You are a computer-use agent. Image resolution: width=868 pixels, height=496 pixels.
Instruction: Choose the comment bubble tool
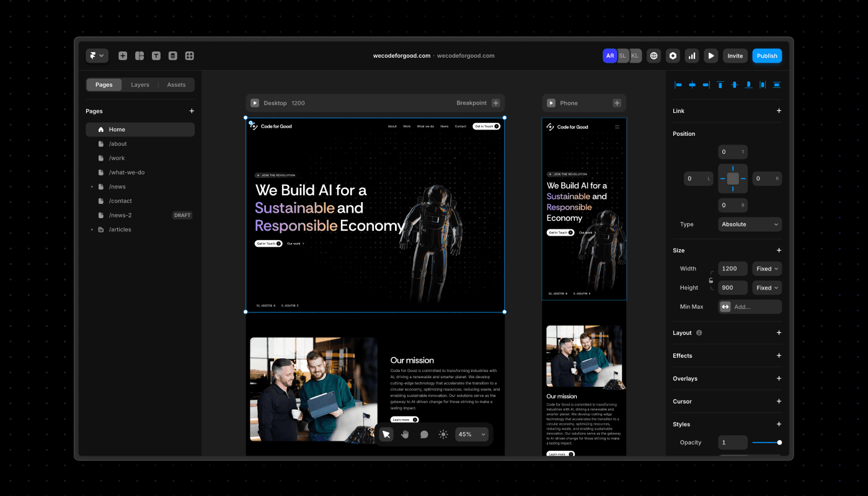click(x=424, y=435)
